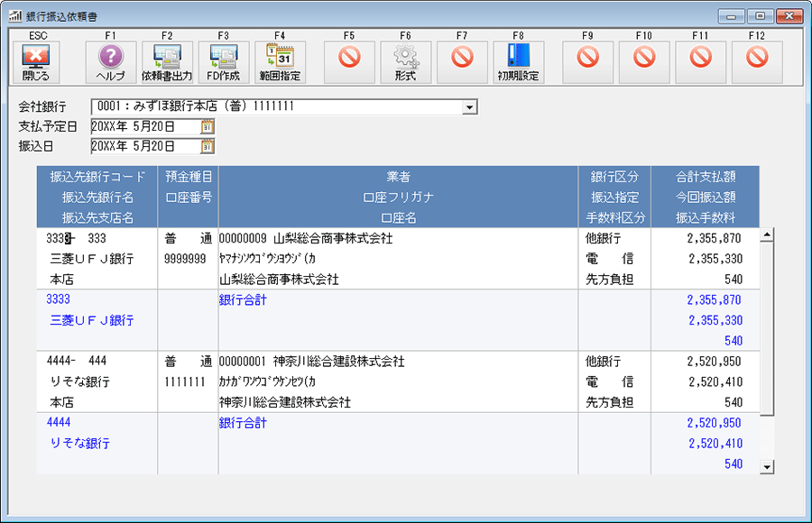Click the disabled F5 button icon

[x=349, y=62]
